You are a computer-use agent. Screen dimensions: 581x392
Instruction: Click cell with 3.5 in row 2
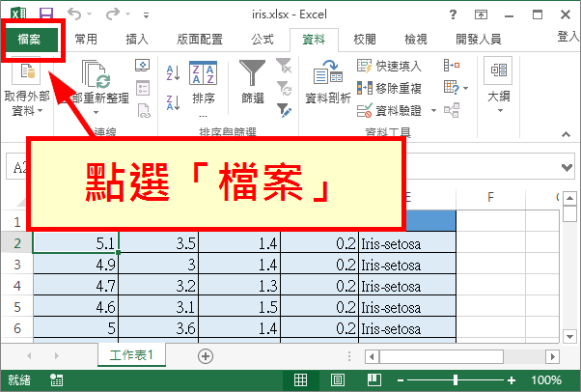[x=158, y=243]
